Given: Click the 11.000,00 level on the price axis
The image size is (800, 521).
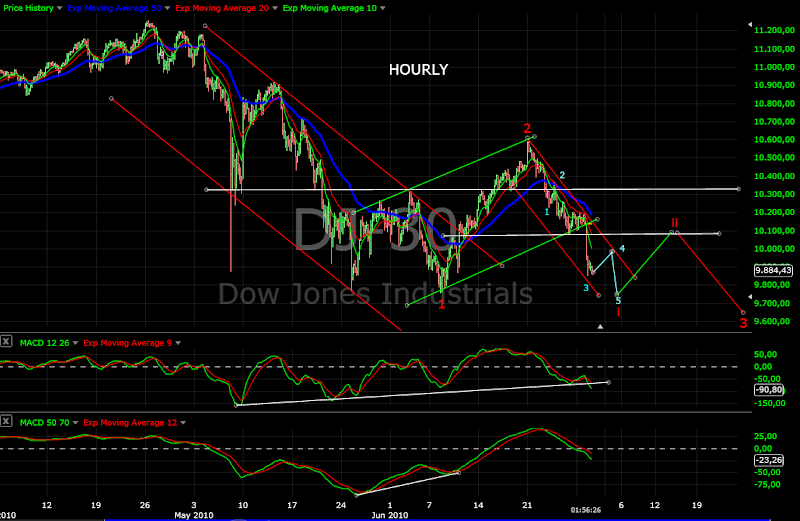Looking at the screenshot, I should pos(774,67).
